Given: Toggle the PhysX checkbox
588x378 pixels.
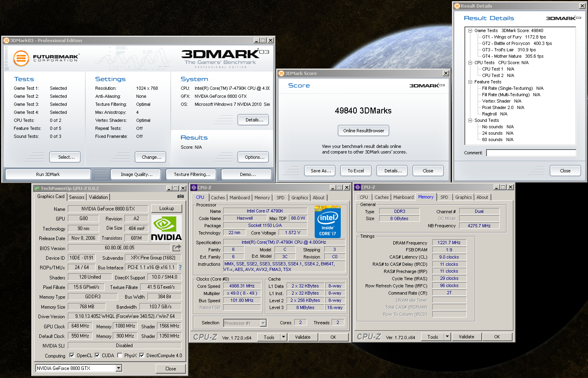Looking at the screenshot, I should (120, 355).
